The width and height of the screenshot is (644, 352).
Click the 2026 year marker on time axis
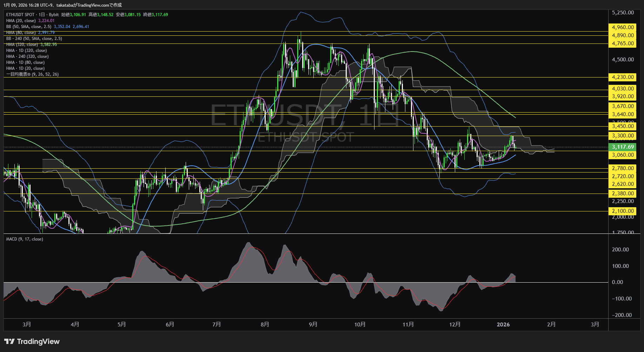[503, 325]
